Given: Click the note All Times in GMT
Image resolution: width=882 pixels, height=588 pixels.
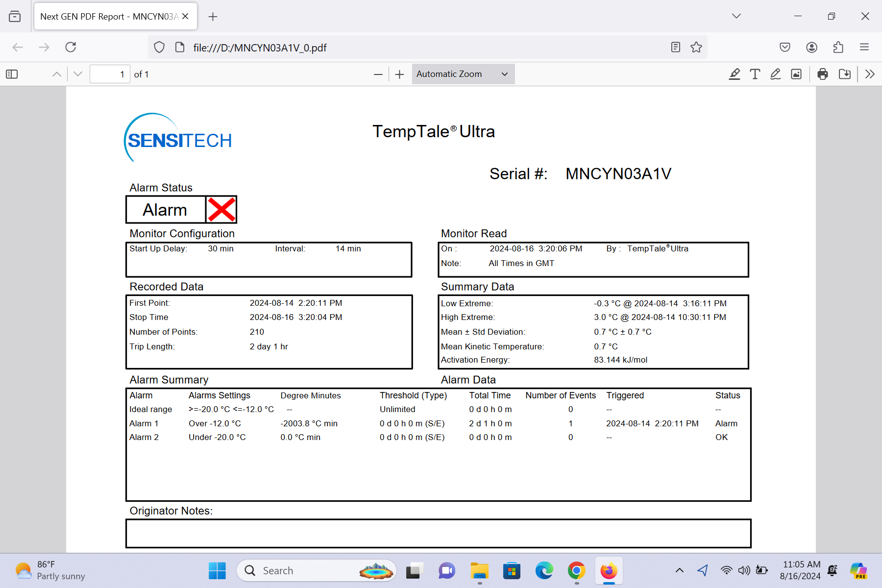Looking at the screenshot, I should click(x=521, y=263).
